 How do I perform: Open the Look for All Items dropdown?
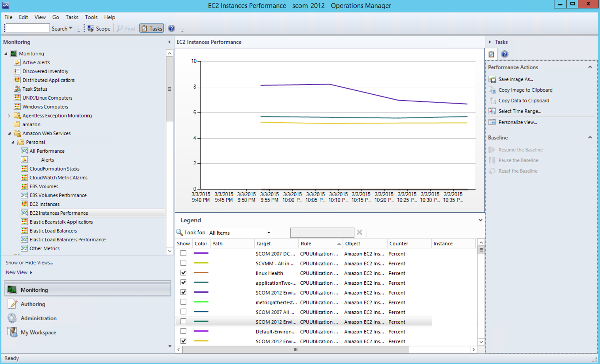(x=268, y=233)
